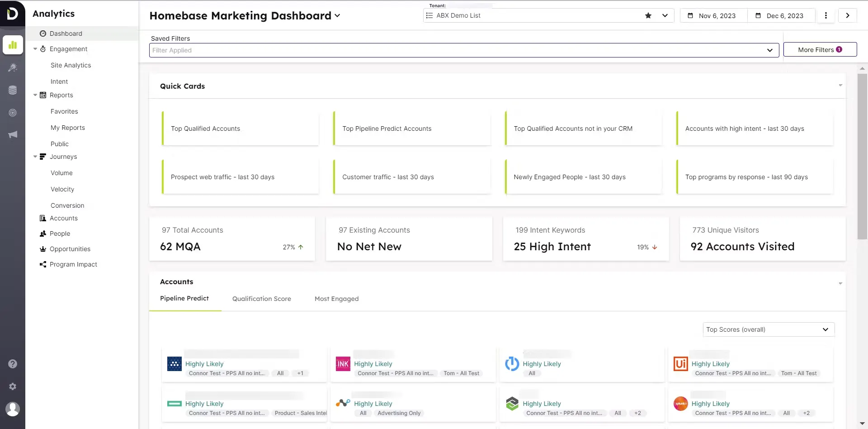This screenshot has width=868, height=429.
Task: Click the More Filters button
Action: click(820, 49)
